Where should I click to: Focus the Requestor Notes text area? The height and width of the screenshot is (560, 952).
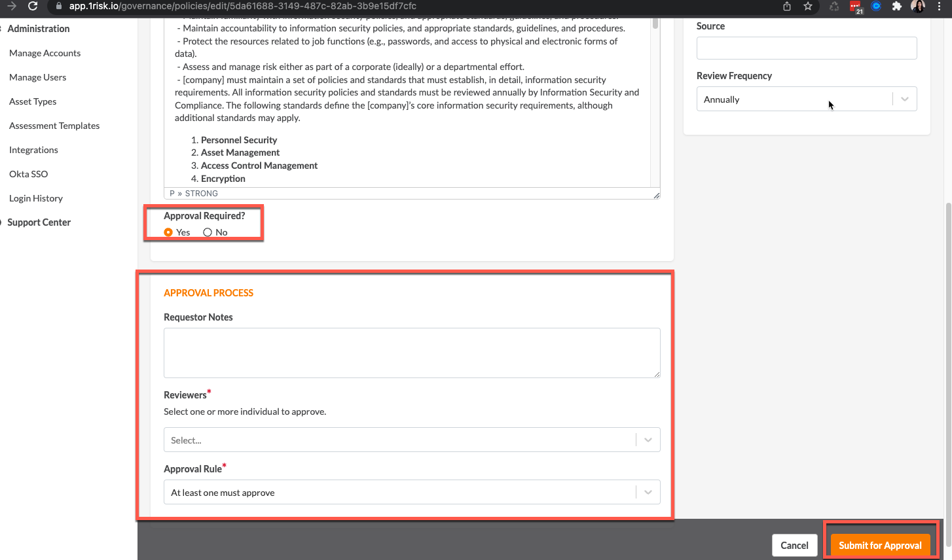[412, 353]
